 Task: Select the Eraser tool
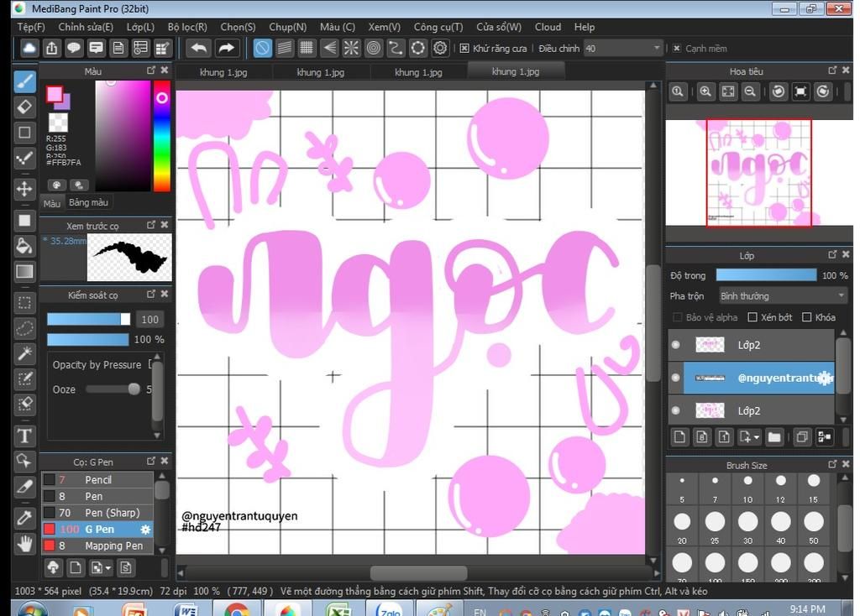(24, 107)
